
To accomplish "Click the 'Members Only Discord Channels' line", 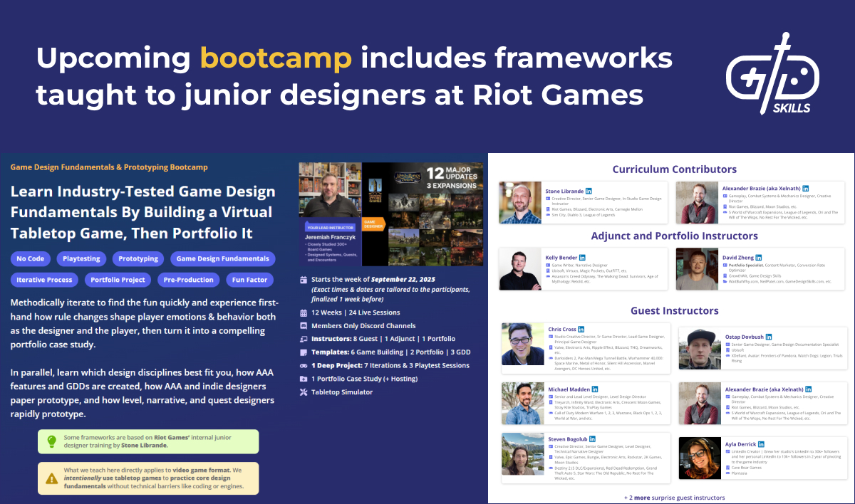I will (362, 326).
